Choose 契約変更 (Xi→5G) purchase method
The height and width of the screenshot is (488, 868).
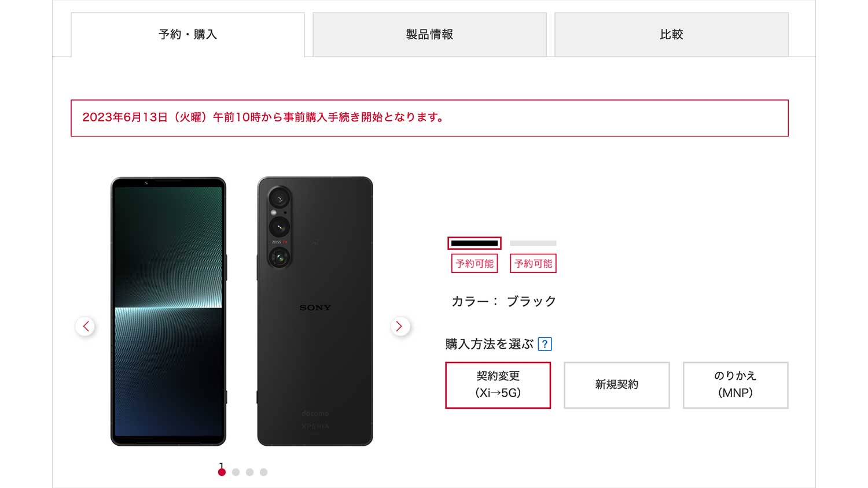pos(498,385)
